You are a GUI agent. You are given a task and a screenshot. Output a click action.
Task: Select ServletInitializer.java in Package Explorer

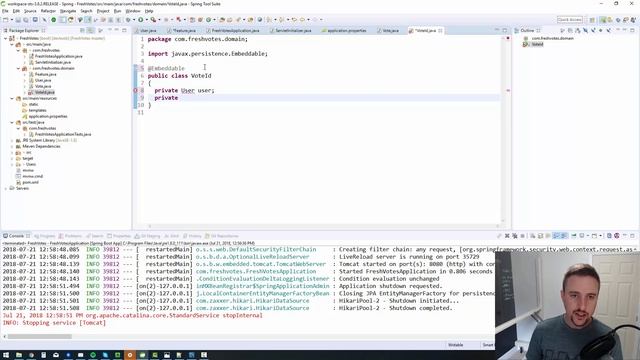pos(53,62)
